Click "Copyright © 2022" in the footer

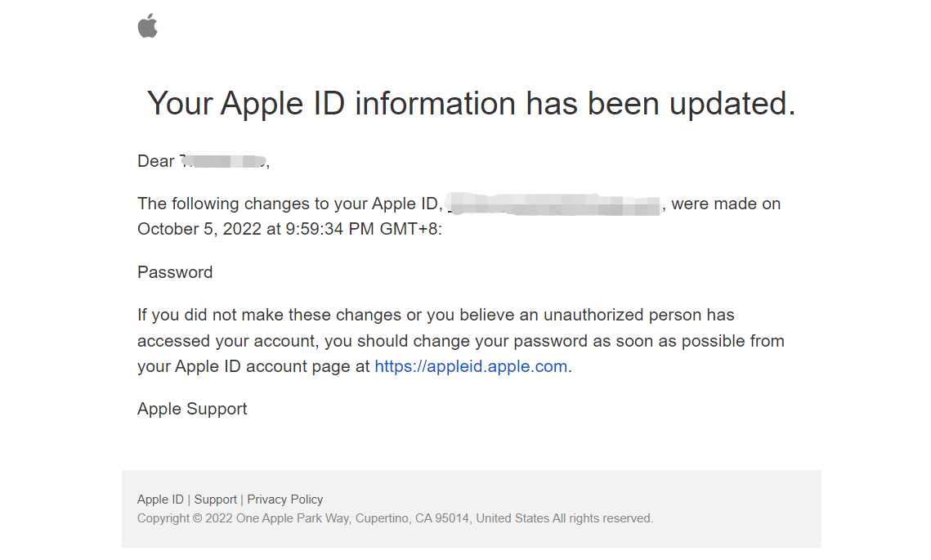tap(185, 518)
